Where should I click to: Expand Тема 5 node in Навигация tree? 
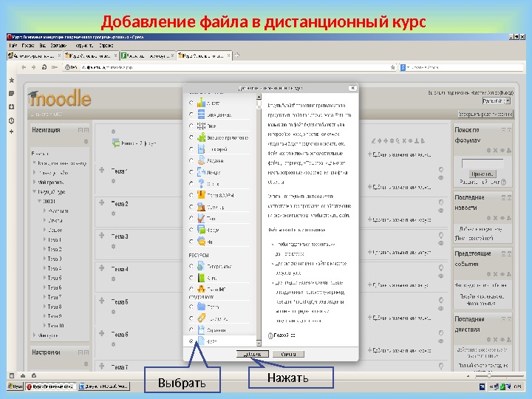[45, 278]
